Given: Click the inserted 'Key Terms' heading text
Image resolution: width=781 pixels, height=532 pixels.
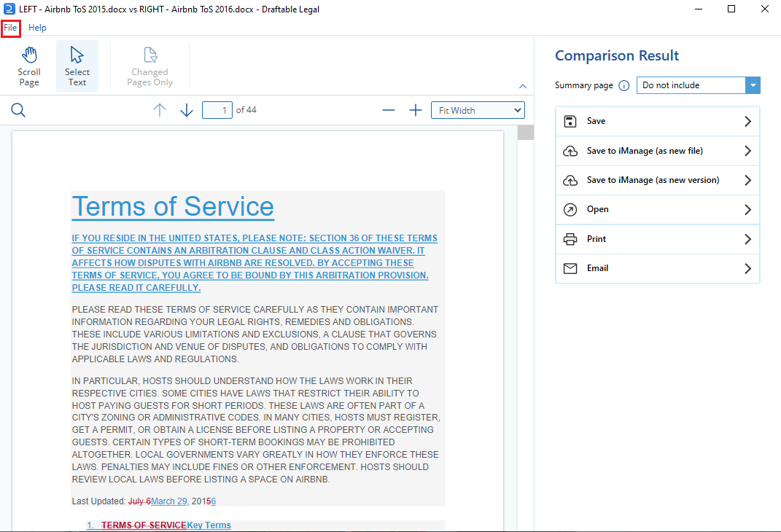Looking at the screenshot, I should [209, 525].
